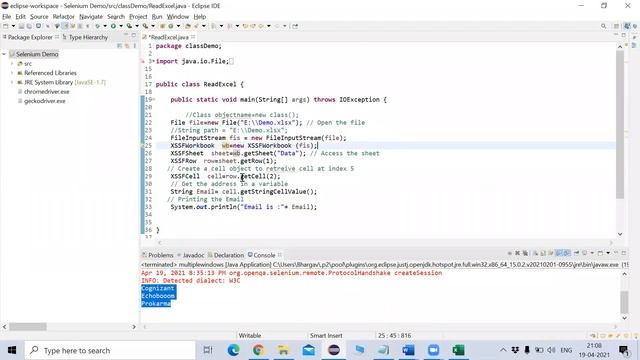Open the Source menu
The width and height of the screenshot is (640, 360).
coord(39,17)
